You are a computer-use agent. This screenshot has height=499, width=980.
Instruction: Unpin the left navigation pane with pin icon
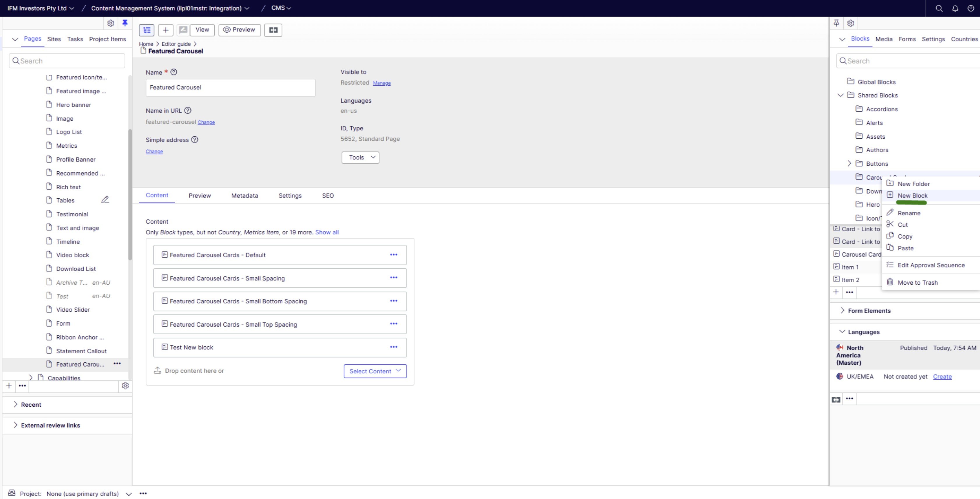(125, 23)
